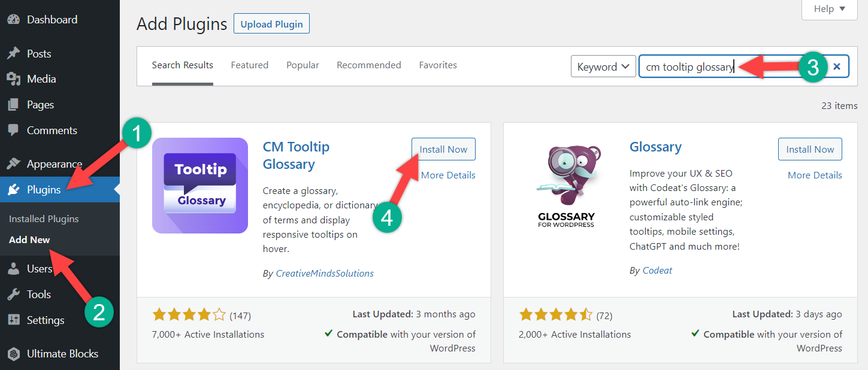Viewport: 868px width, 370px height.
Task: Click the Ultimate Blocks icon
Action: pos(14,354)
